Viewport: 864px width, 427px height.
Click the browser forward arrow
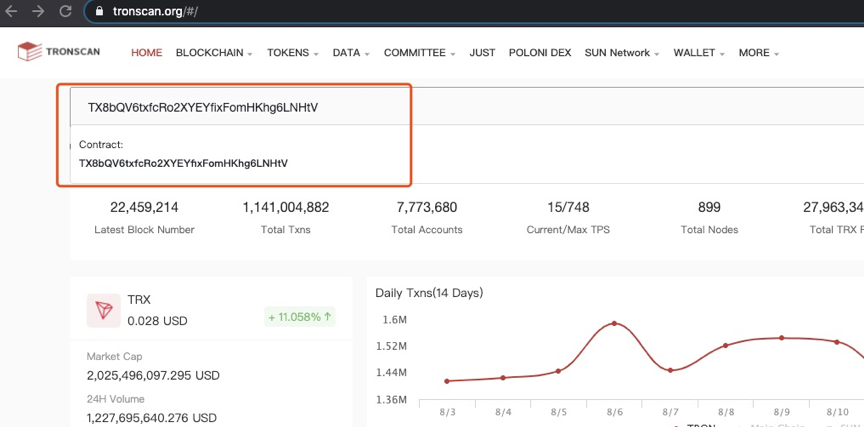click(x=39, y=12)
